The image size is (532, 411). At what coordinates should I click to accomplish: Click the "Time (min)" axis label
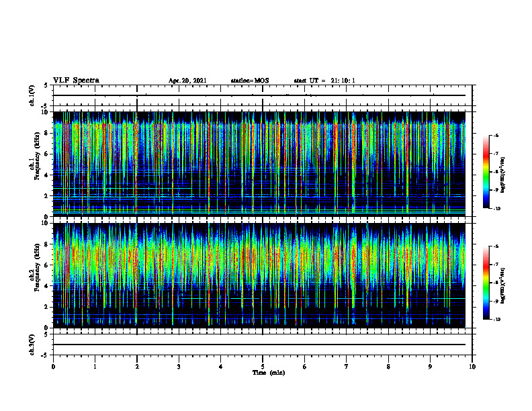[269, 373]
